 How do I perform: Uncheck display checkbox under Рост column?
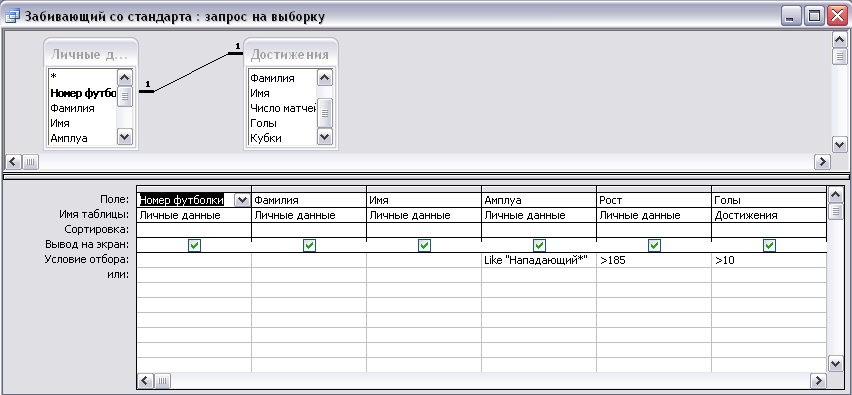click(654, 246)
